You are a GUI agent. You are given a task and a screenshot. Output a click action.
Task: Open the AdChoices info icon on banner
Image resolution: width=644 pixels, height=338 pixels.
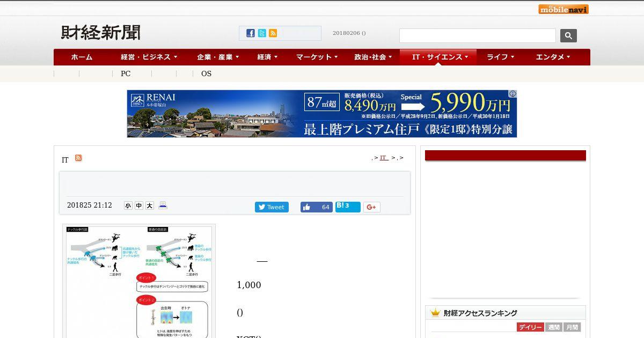pos(513,94)
